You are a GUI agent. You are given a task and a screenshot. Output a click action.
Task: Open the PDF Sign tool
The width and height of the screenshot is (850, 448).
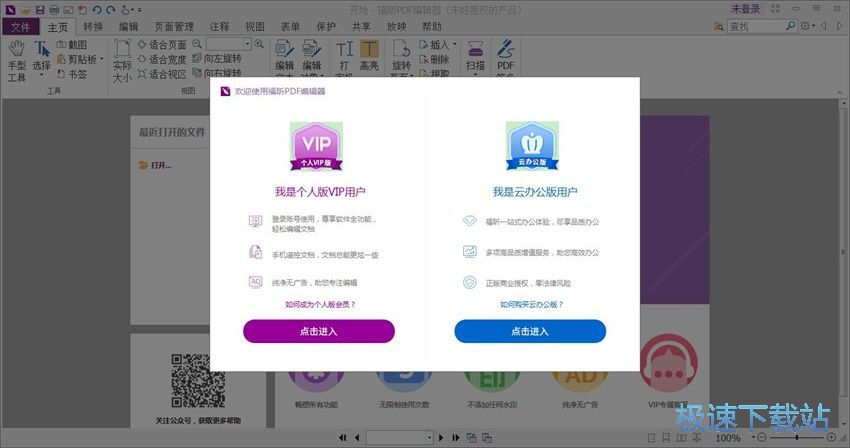pos(505,55)
